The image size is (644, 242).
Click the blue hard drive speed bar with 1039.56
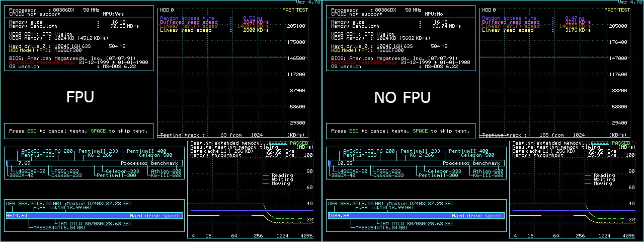[x=416, y=216]
